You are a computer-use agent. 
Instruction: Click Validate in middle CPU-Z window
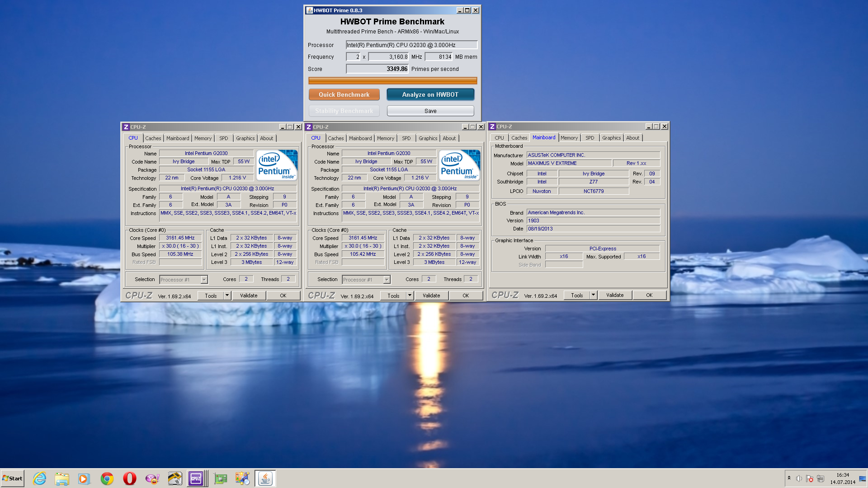pos(431,296)
